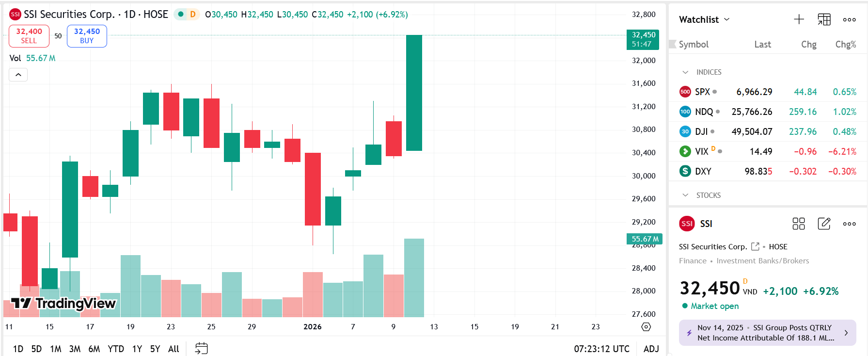
Task: Collapse the volume pane with the arrow button
Action: pos(18,75)
